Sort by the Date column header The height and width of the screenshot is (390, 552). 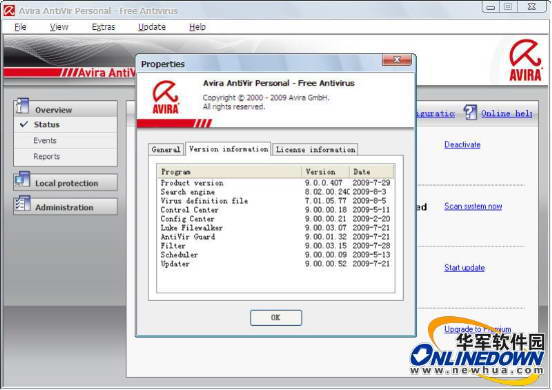371,172
